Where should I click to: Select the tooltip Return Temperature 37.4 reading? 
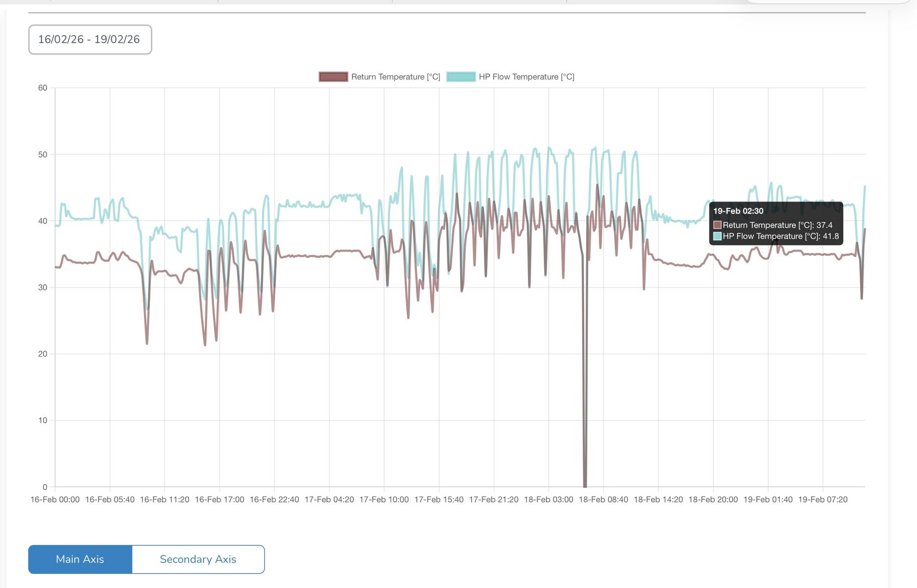[778, 225]
